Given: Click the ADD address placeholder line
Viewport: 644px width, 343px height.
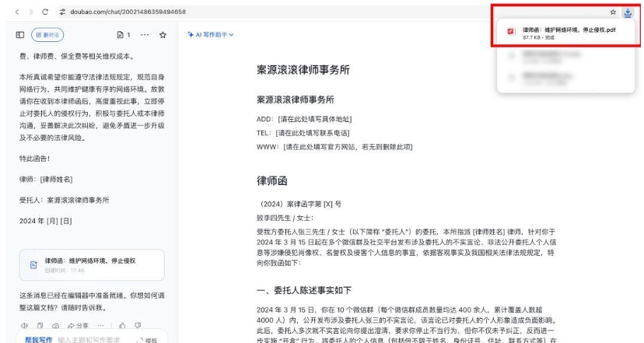Looking at the screenshot, I should (x=304, y=119).
